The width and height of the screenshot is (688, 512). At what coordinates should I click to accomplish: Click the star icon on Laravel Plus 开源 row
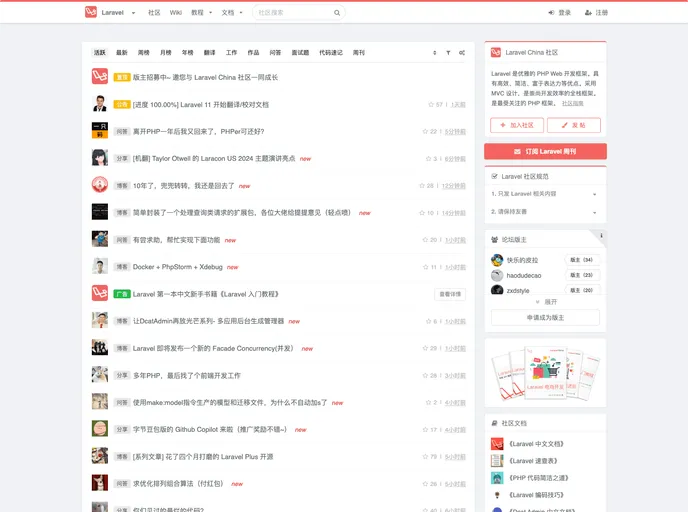pos(425,457)
